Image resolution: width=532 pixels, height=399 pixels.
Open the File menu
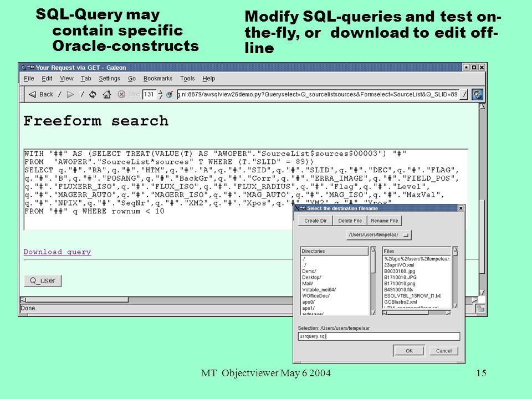coord(29,78)
